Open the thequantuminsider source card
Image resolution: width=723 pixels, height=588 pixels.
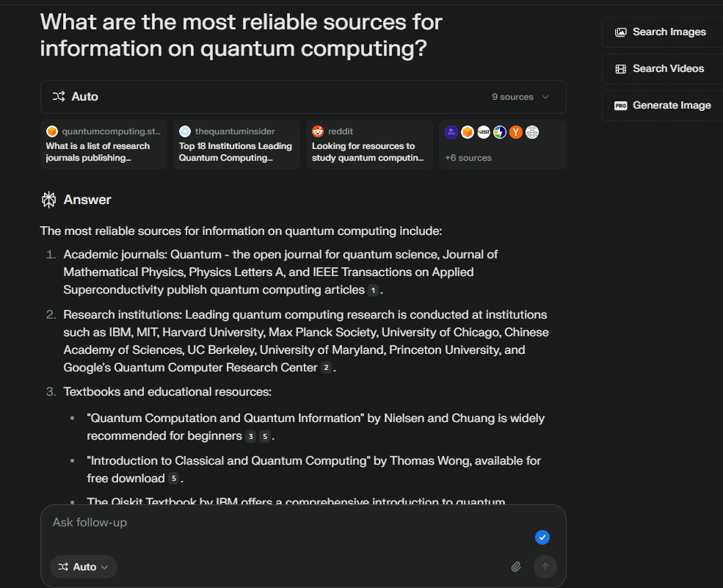236,145
